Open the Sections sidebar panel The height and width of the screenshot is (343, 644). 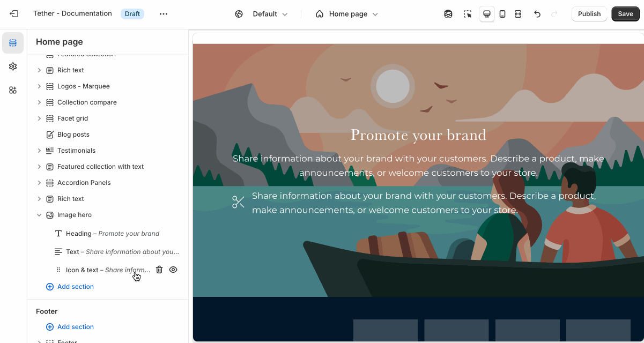(x=13, y=43)
